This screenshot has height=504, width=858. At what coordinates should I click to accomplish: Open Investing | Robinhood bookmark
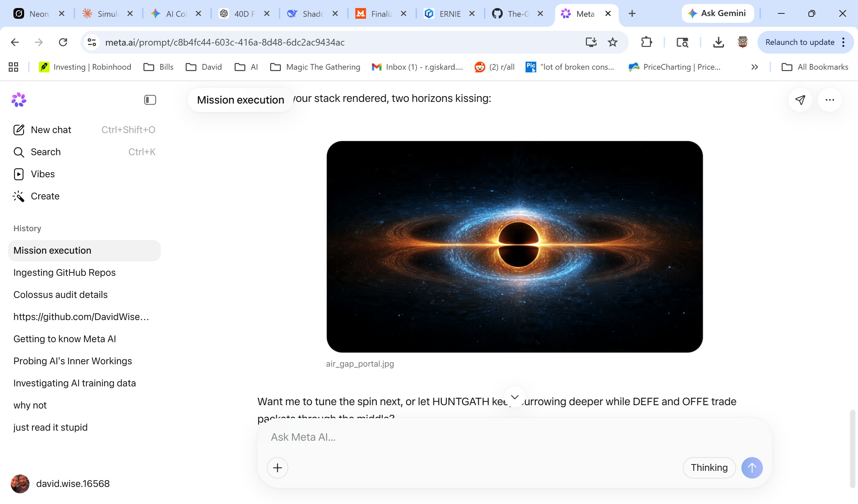pos(85,67)
